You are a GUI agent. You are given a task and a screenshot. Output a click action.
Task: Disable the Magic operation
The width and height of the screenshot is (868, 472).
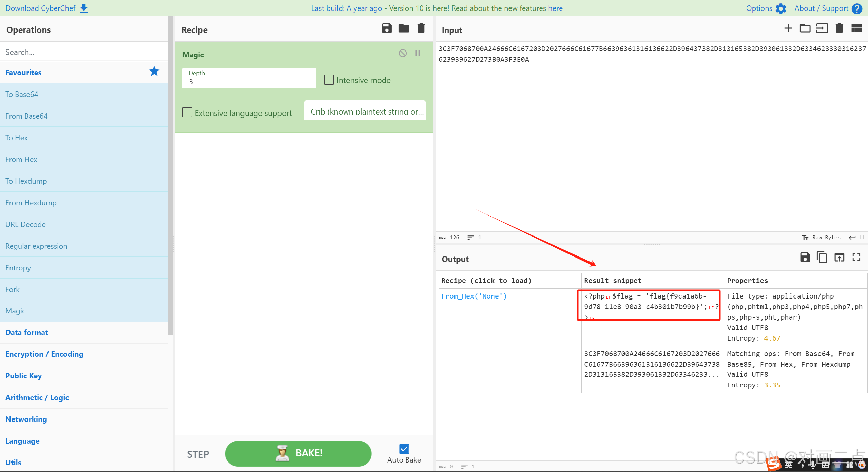[403, 53]
